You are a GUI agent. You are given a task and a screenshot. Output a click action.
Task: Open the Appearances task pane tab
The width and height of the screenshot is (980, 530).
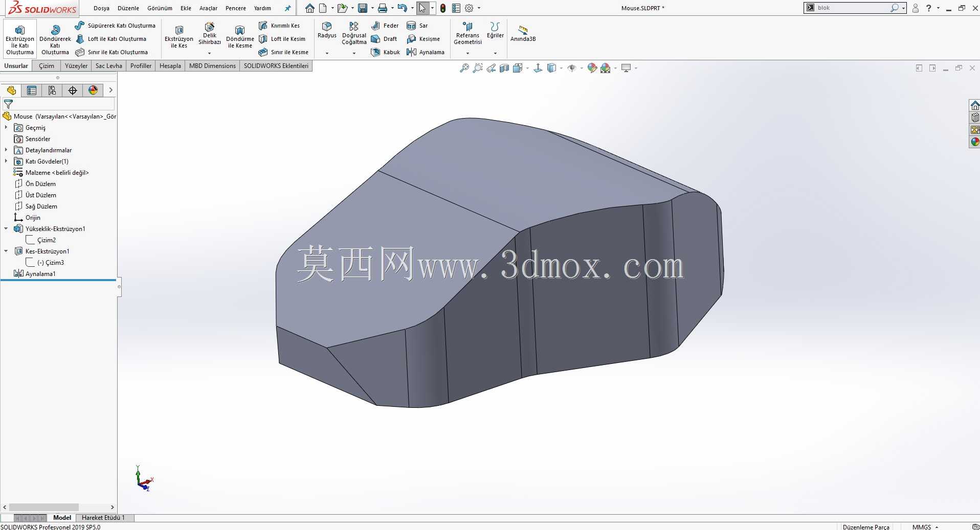coord(975,142)
